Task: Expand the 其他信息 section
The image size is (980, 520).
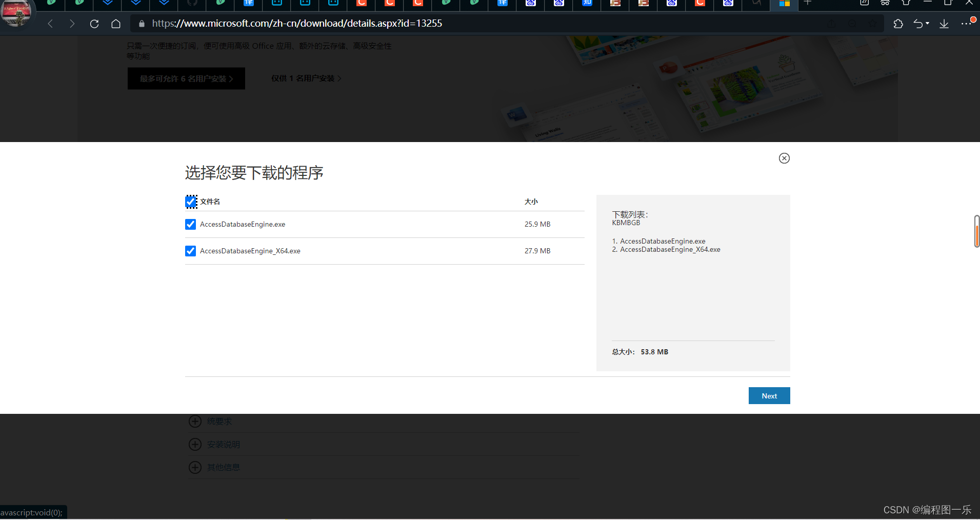Action: tap(214, 467)
